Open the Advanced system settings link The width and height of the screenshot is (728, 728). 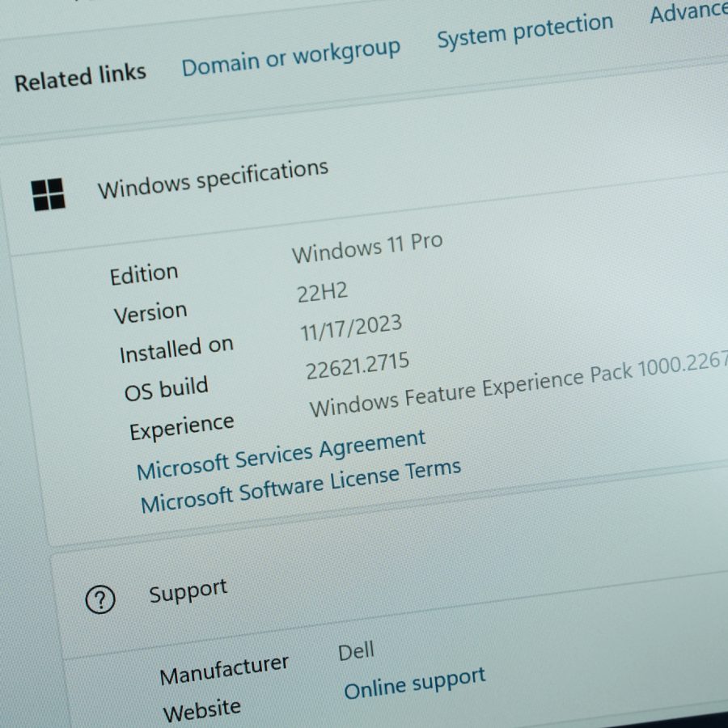688,11
